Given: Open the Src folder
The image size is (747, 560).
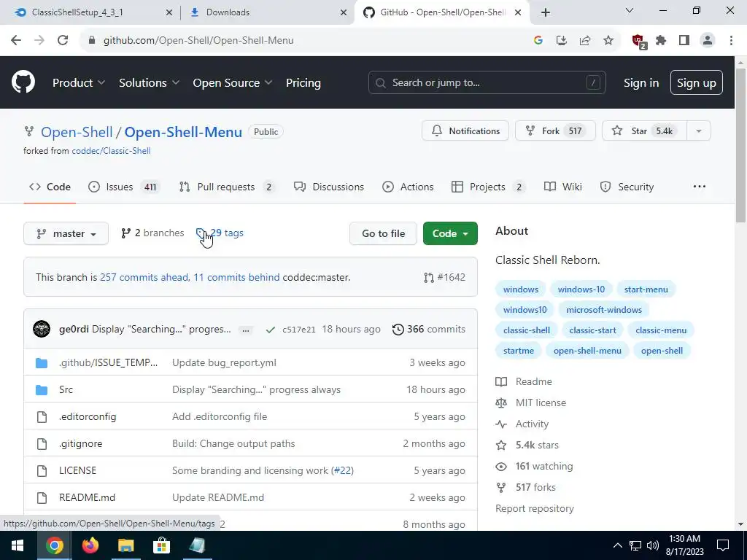Looking at the screenshot, I should pos(66,389).
